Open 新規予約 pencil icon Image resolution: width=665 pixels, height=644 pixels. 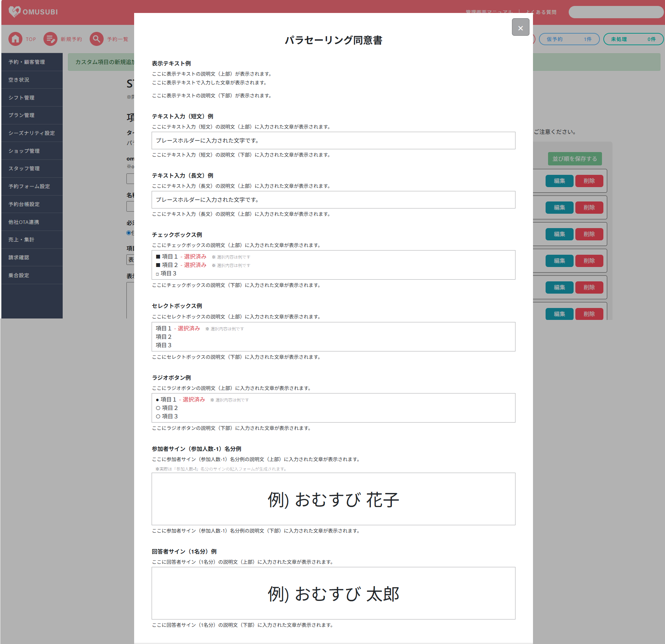click(50, 39)
